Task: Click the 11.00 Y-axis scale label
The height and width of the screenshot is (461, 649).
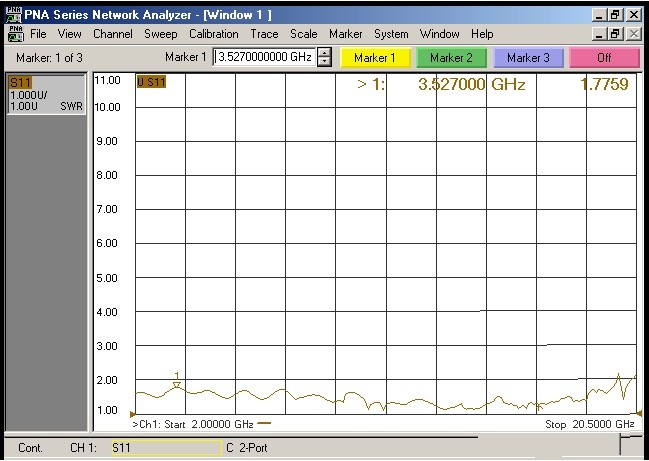Action: pos(107,80)
